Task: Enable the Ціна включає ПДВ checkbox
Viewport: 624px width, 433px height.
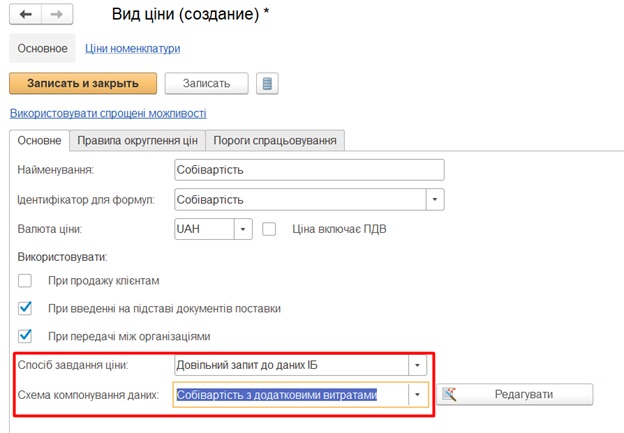Action: tap(269, 229)
